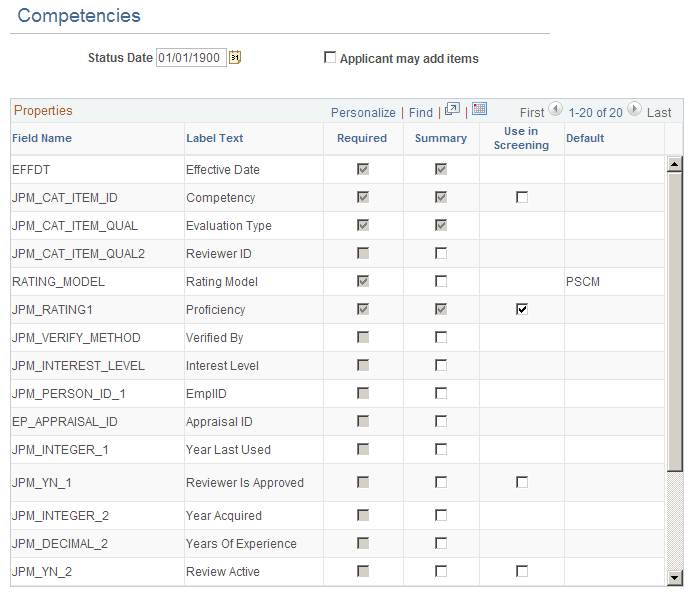The height and width of the screenshot is (594, 696).
Task: Toggle Required checkbox for Effective Date
Action: (x=363, y=169)
